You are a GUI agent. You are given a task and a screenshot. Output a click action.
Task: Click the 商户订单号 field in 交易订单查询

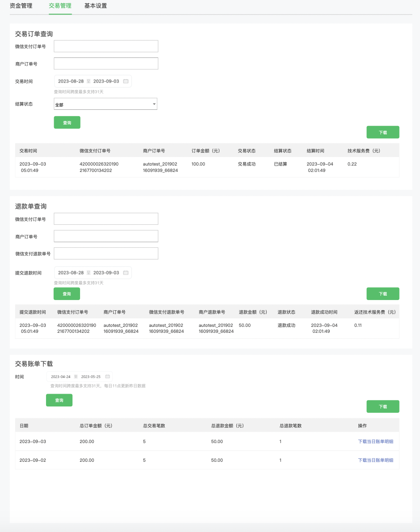(x=106, y=63)
